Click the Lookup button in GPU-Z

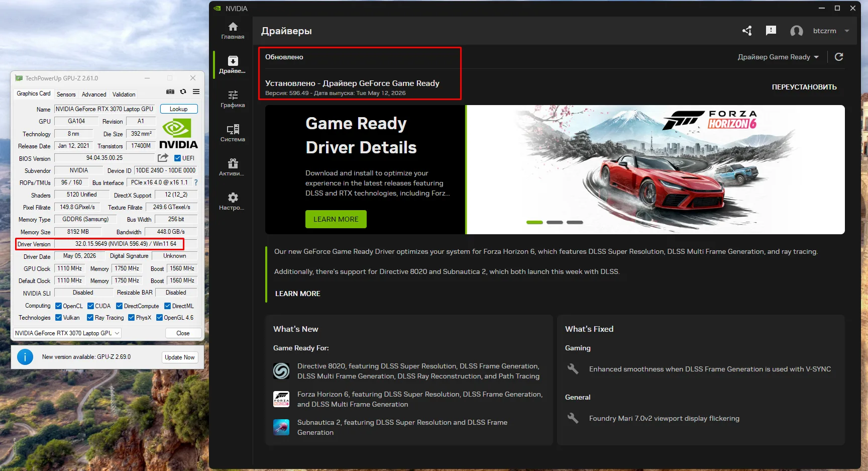pyautogui.click(x=179, y=109)
